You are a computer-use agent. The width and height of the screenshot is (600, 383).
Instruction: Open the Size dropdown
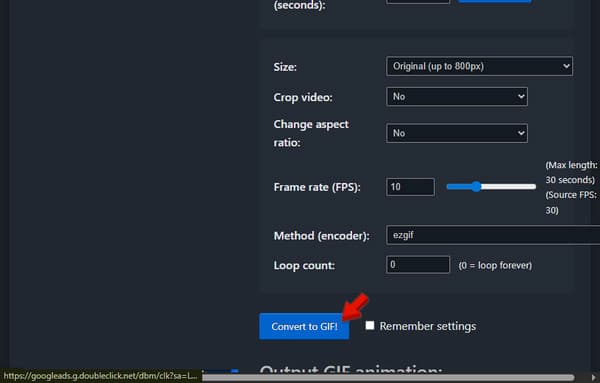coord(479,66)
